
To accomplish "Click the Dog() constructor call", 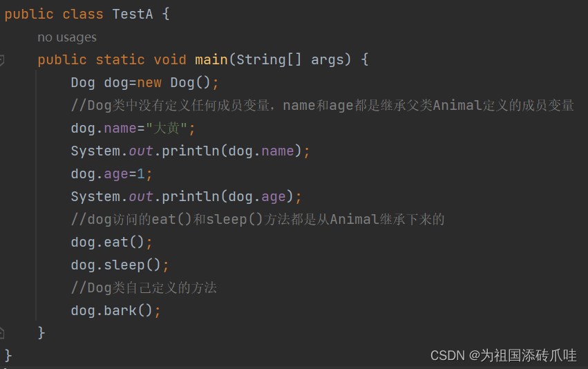I will [x=190, y=83].
